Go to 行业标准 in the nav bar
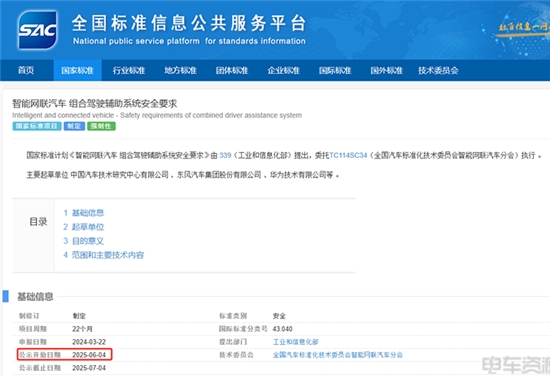550x378 pixels. pyautogui.click(x=129, y=70)
